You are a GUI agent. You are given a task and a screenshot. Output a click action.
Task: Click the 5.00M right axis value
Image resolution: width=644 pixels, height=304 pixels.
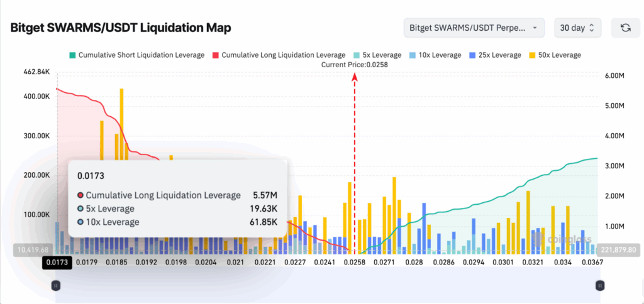615,106
